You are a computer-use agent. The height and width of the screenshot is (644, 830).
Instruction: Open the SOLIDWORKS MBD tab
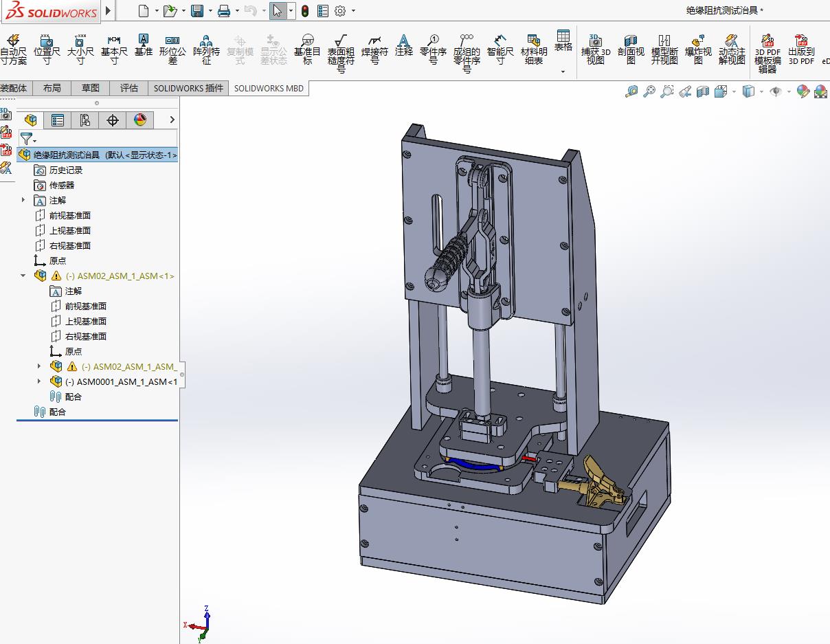coord(268,88)
